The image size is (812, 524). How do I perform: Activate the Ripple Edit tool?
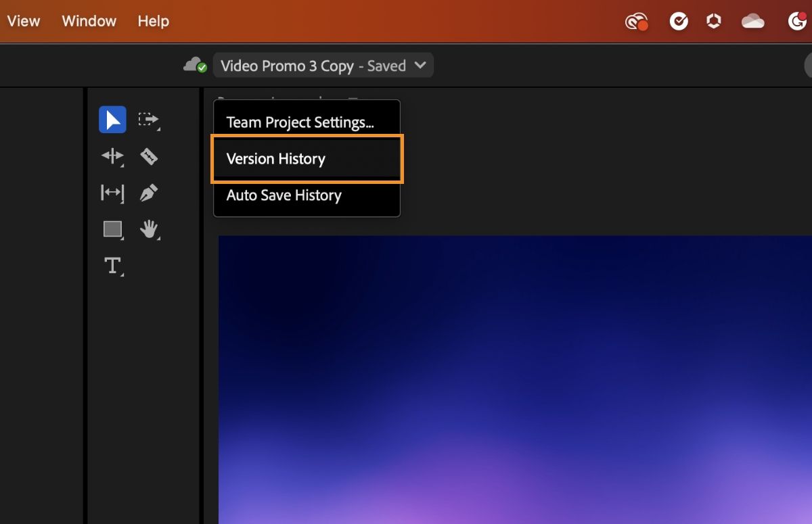point(112,156)
